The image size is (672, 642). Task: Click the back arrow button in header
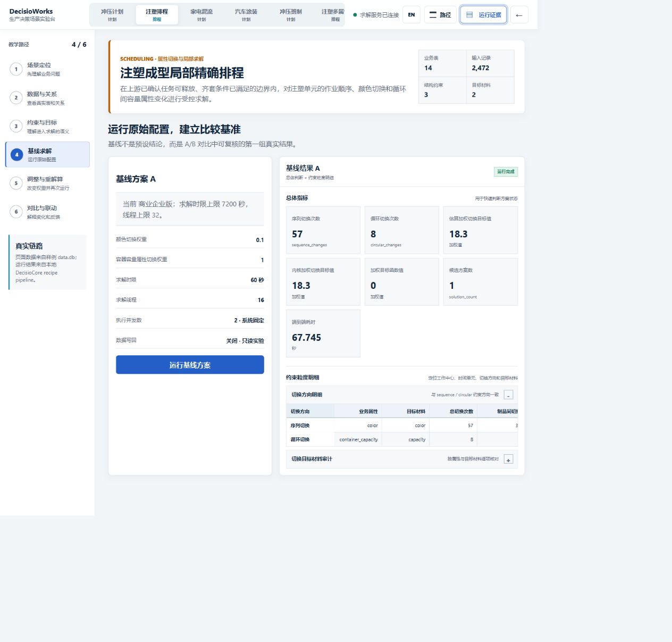pos(519,15)
